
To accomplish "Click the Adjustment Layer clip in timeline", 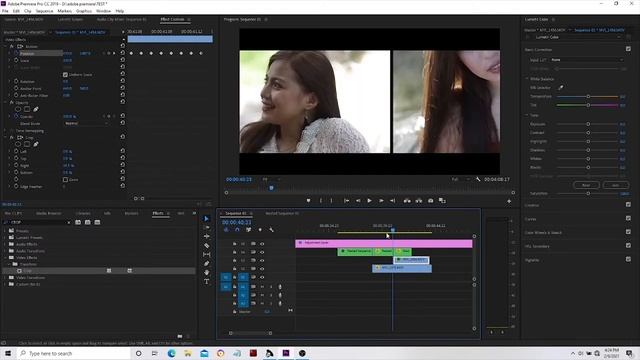I will [384, 243].
